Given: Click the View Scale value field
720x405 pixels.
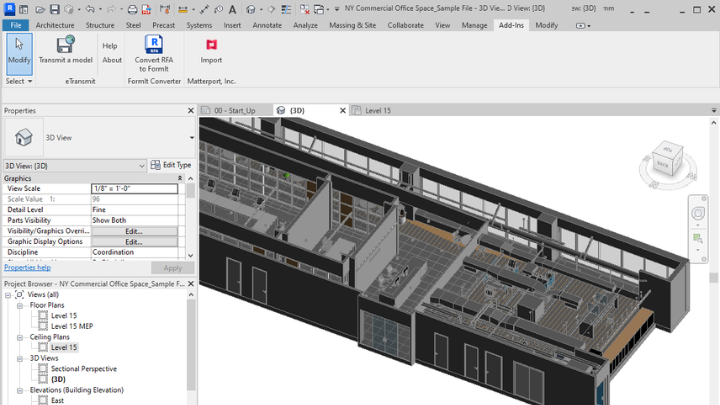Looking at the screenshot, I should [x=134, y=188].
